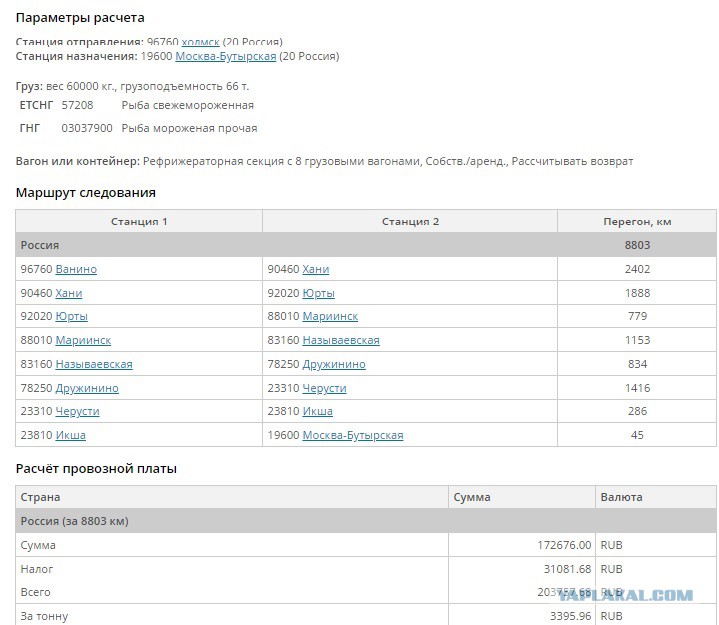Click the Икша link in the 45 km row

click(71, 435)
